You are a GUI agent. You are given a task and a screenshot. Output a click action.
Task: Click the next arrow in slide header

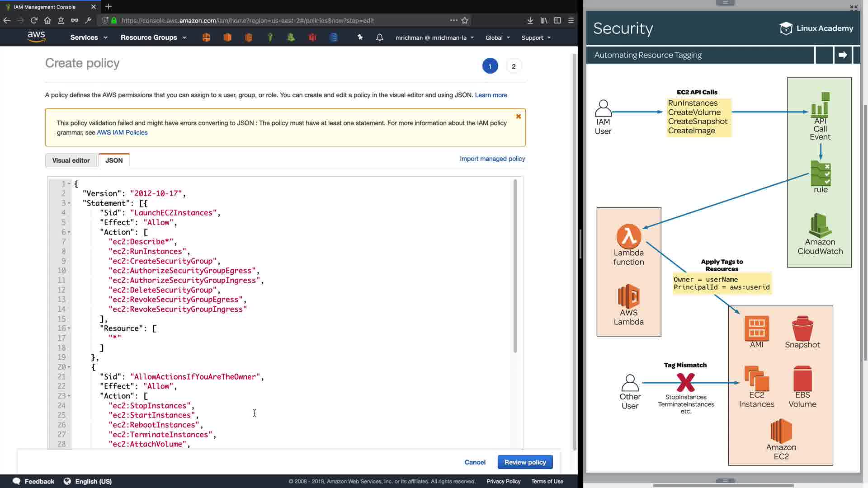(x=843, y=55)
